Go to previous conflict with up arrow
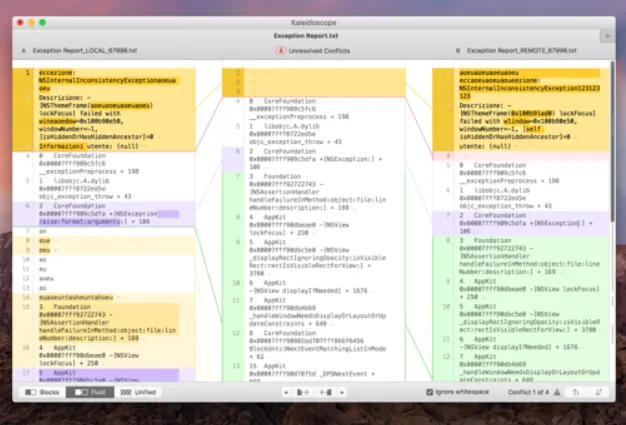The image size is (626, 425). click(x=576, y=392)
